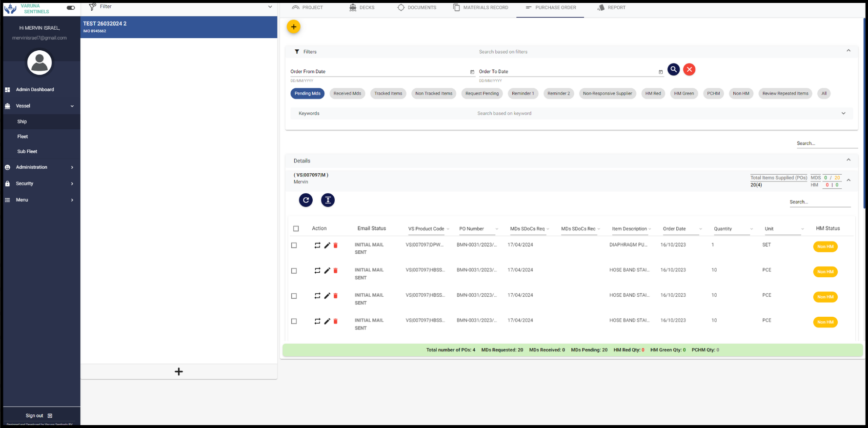Check the last HOSE BAND STAI row checkbox

[x=294, y=322]
